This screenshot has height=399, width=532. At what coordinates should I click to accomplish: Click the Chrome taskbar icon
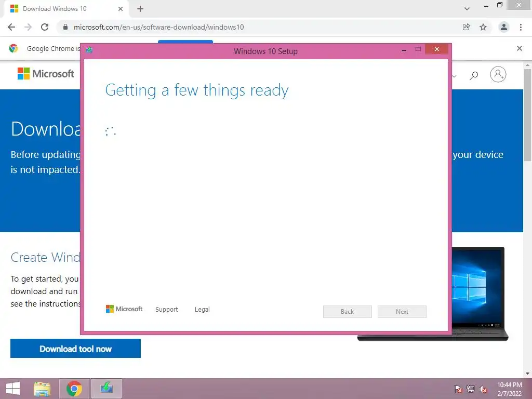(x=74, y=389)
